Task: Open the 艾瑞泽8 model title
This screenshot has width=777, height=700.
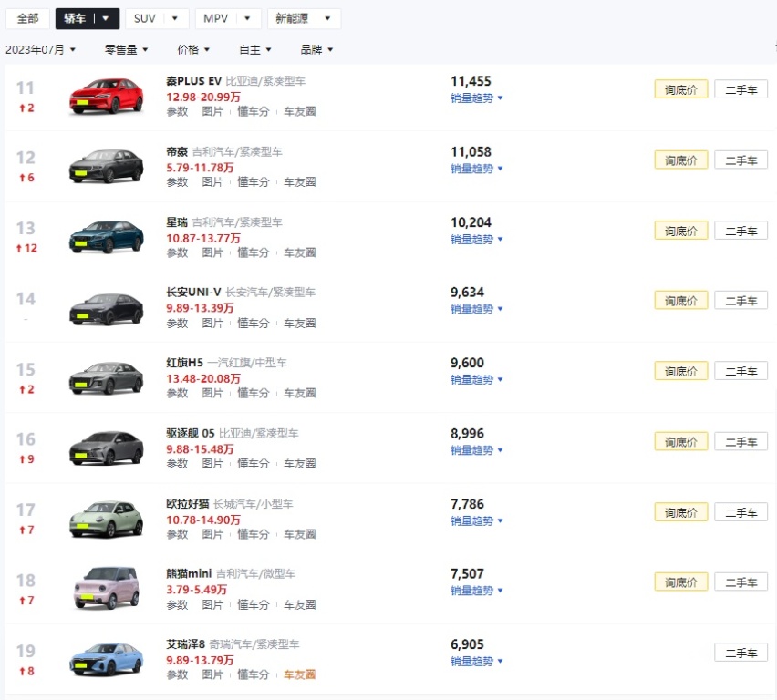Action: (x=185, y=644)
